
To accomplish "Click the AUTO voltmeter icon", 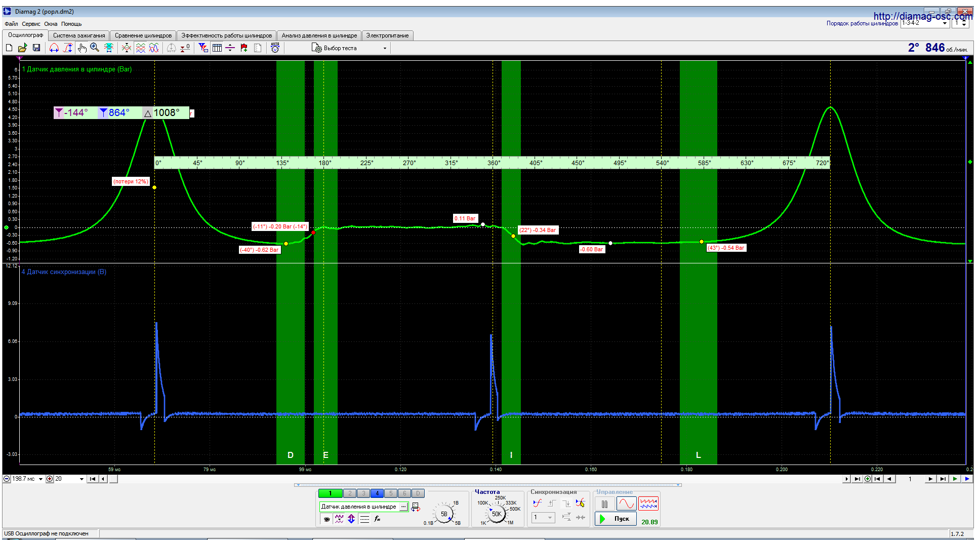I will [x=275, y=48].
